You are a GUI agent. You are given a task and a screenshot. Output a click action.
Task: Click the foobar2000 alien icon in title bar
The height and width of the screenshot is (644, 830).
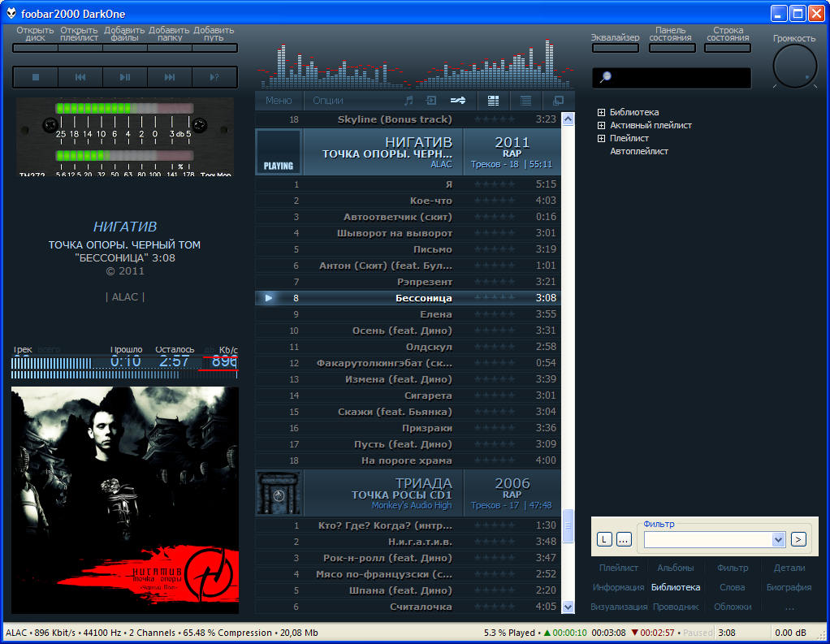tap(11, 13)
